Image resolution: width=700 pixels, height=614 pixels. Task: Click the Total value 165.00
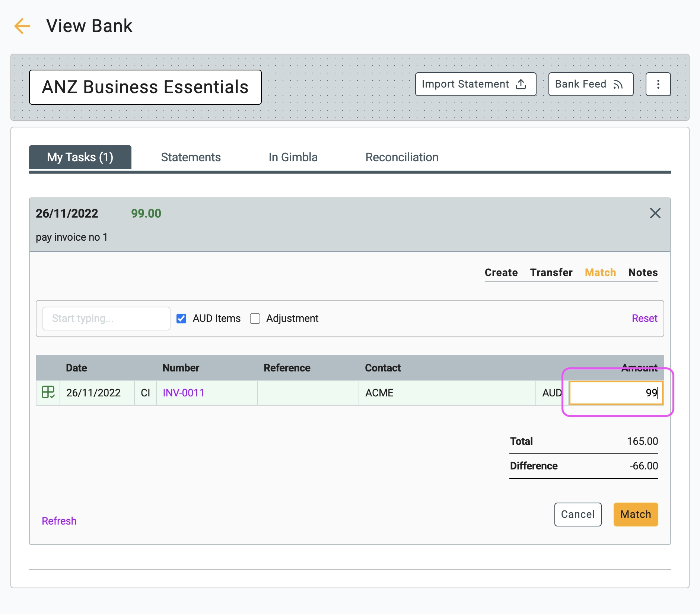[x=642, y=441]
